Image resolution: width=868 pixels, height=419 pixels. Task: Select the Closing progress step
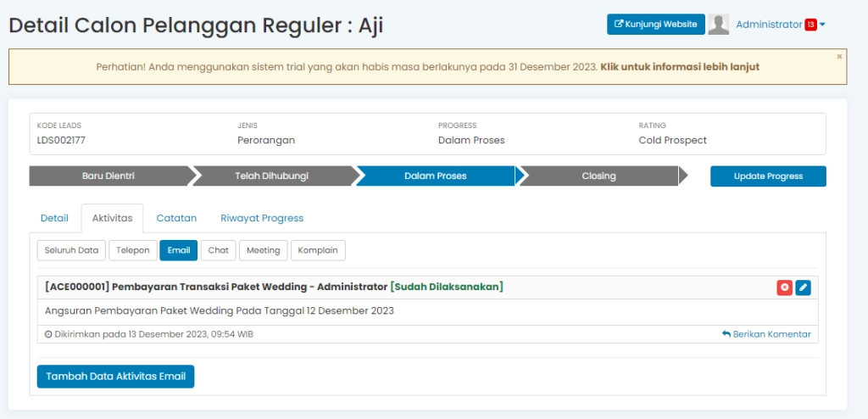click(x=598, y=176)
